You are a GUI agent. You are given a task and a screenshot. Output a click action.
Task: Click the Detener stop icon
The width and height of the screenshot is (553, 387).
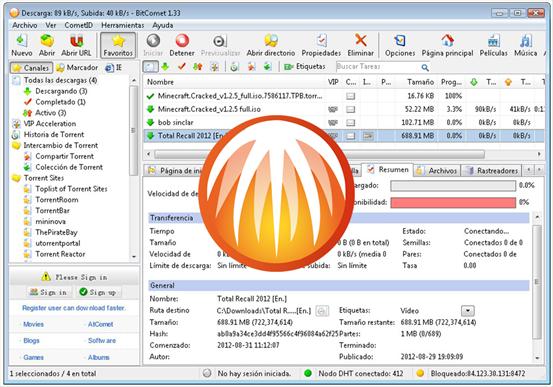(x=182, y=45)
